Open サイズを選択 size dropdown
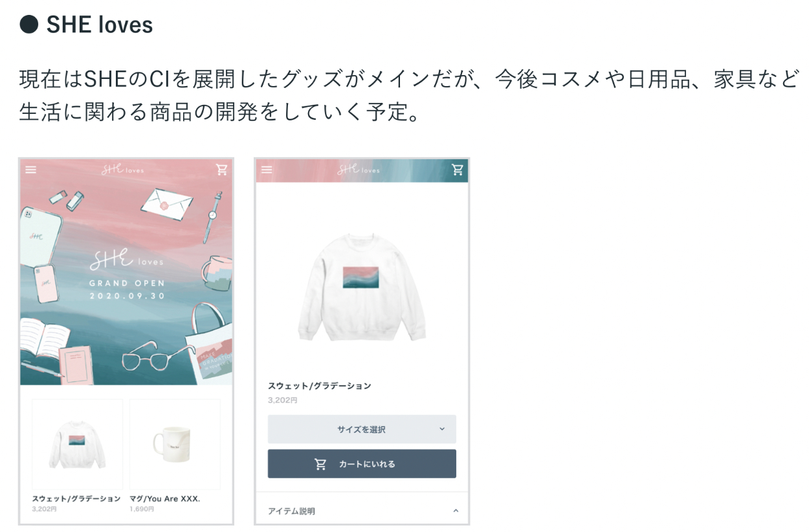 click(x=362, y=429)
